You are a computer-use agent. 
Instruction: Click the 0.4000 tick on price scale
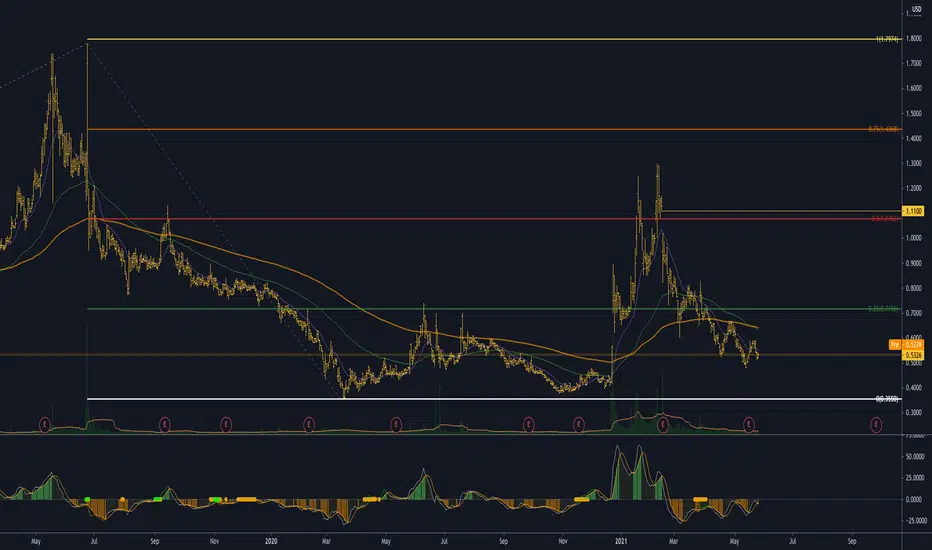coord(914,388)
